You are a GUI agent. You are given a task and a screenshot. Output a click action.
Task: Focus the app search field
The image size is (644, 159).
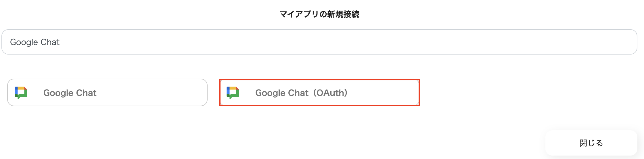pyautogui.click(x=319, y=42)
